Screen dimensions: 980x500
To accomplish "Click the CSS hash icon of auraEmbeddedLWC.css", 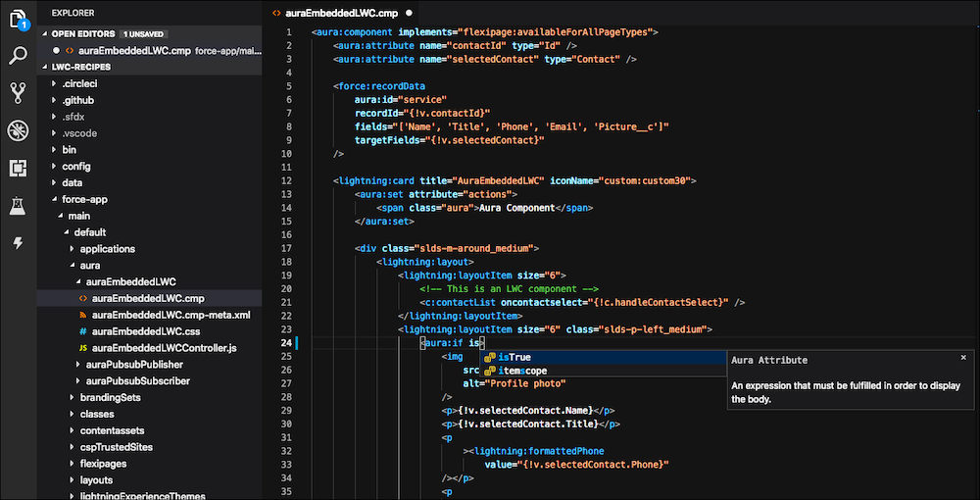I will [x=83, y=331].
